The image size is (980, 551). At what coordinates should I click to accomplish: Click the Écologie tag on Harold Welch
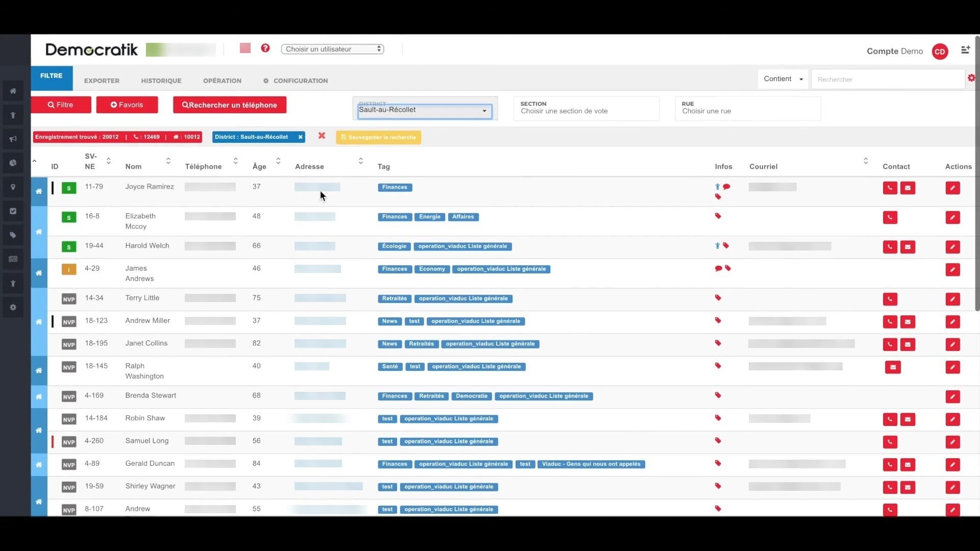[x=394, y=246]
